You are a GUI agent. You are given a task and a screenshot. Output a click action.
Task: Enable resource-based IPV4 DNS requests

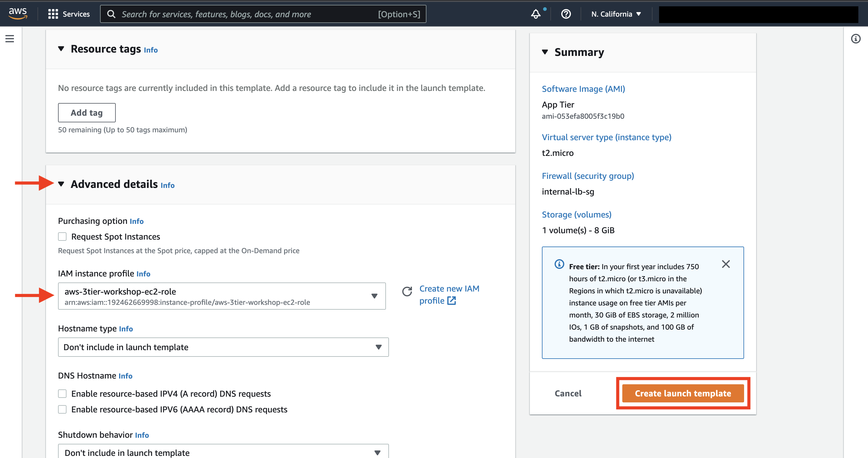(62, 394)
